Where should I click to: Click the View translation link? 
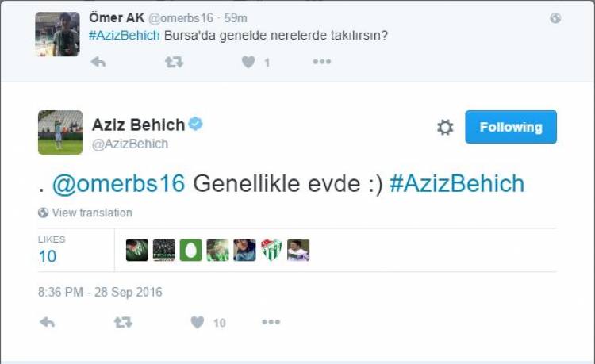pyautogui.click(x=91, y=213)
